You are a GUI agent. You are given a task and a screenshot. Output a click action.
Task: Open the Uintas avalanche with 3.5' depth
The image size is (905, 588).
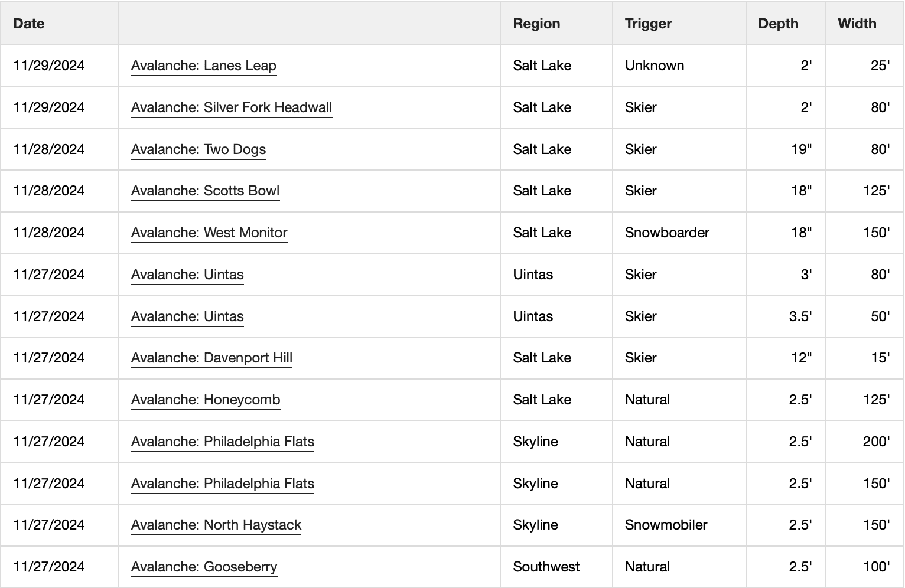pos(187,316)
